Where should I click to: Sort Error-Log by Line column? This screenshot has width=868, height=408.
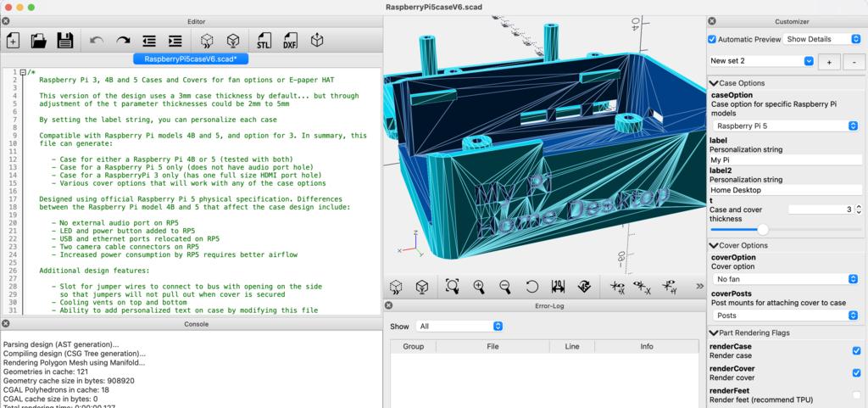click(x=572, y=347)
